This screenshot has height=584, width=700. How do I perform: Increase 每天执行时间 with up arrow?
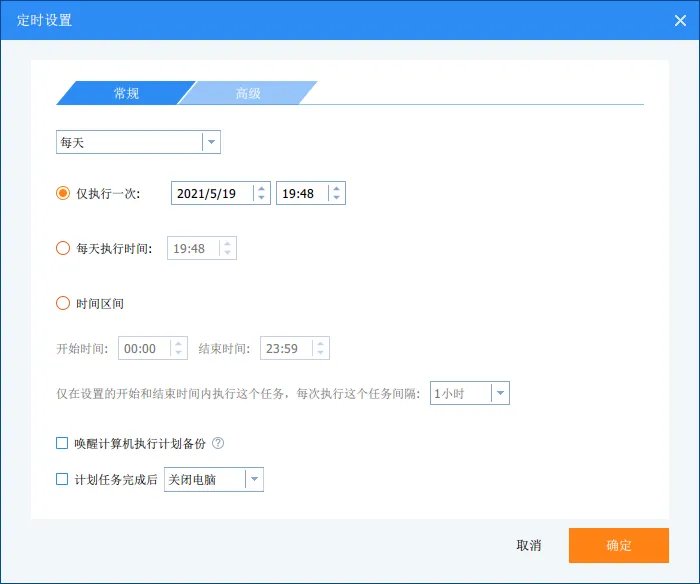pos(228,243)
